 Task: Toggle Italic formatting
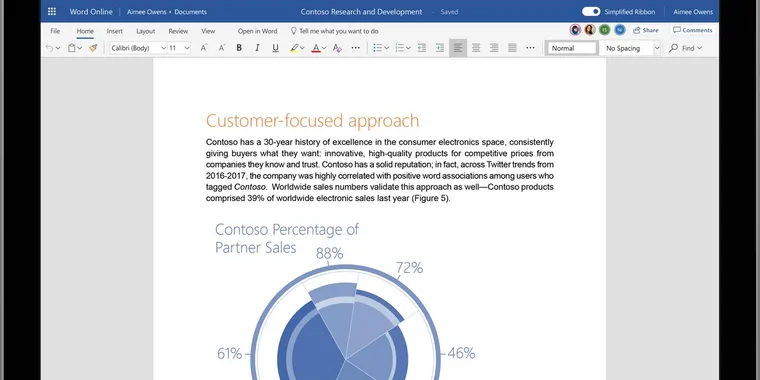(x=257, y=48)
